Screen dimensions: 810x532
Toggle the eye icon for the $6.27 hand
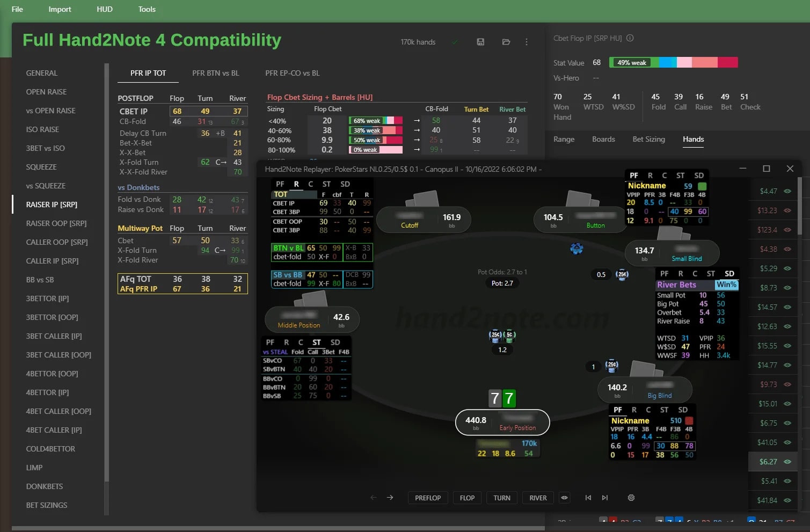point(787,462)
